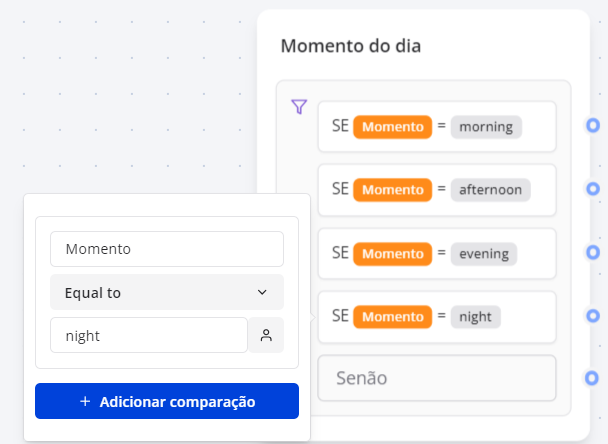Click the chevron in Equal to dropdown
This screenshot has height=444, width=608.
(x=262, y=292)
